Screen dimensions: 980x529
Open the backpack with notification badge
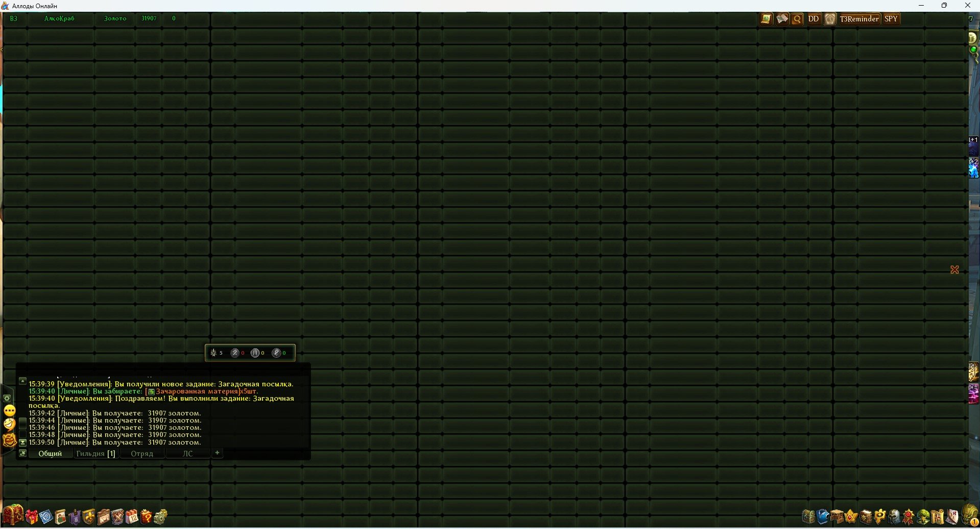(x=969, y=515)
